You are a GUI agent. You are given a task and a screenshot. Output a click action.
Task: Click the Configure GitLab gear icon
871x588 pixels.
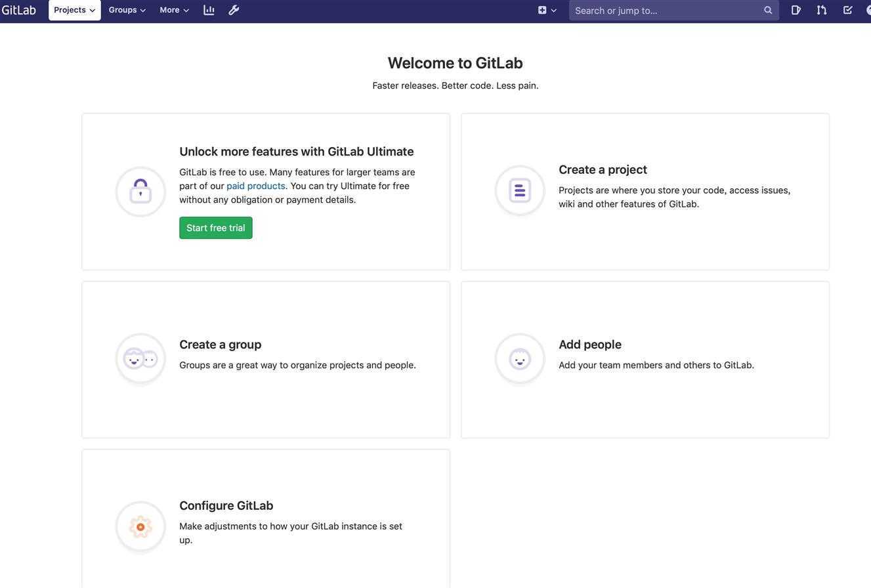tap(140, 527)
